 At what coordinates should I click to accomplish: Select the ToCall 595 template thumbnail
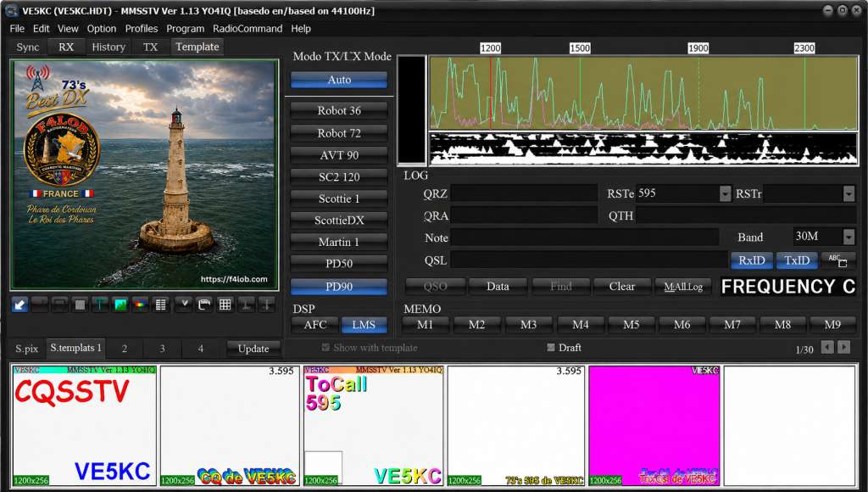373,426
